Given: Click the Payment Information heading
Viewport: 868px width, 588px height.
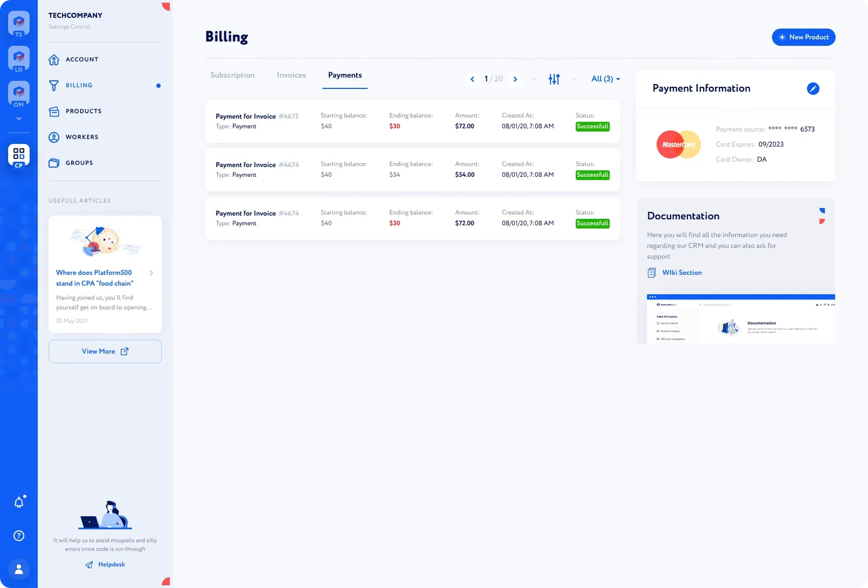Looking at the screenshot, I should tap(701, 88).
